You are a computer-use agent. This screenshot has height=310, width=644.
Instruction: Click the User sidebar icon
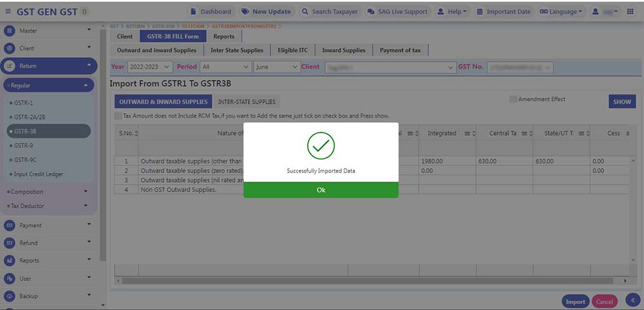tap(9, 278)
